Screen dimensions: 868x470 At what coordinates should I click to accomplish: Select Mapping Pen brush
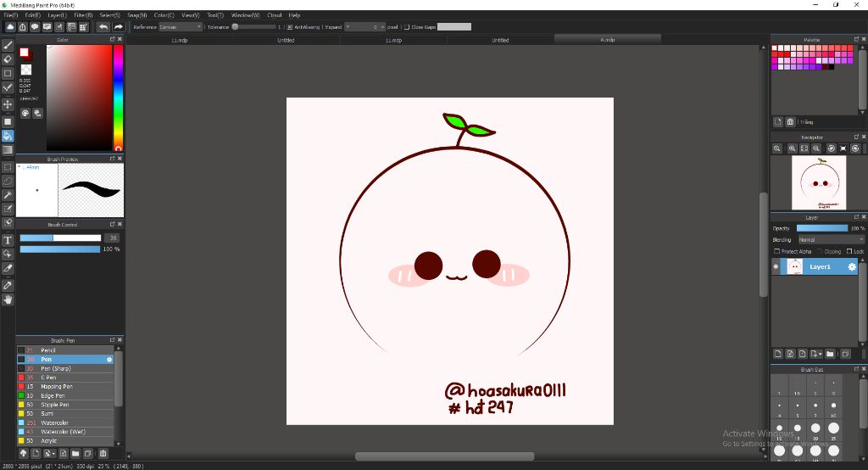click(x=65, y=386)
